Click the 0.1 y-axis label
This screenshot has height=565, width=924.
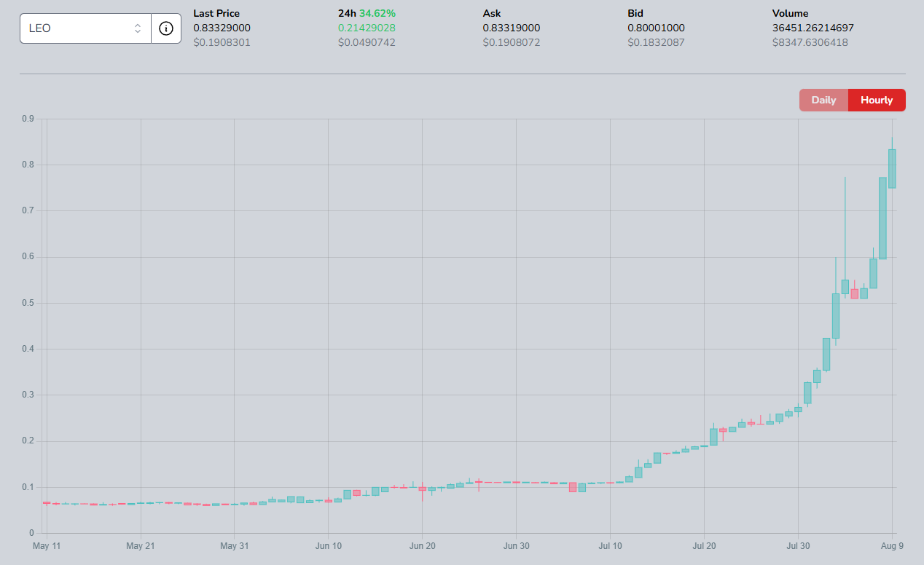[x=27, y=487]
